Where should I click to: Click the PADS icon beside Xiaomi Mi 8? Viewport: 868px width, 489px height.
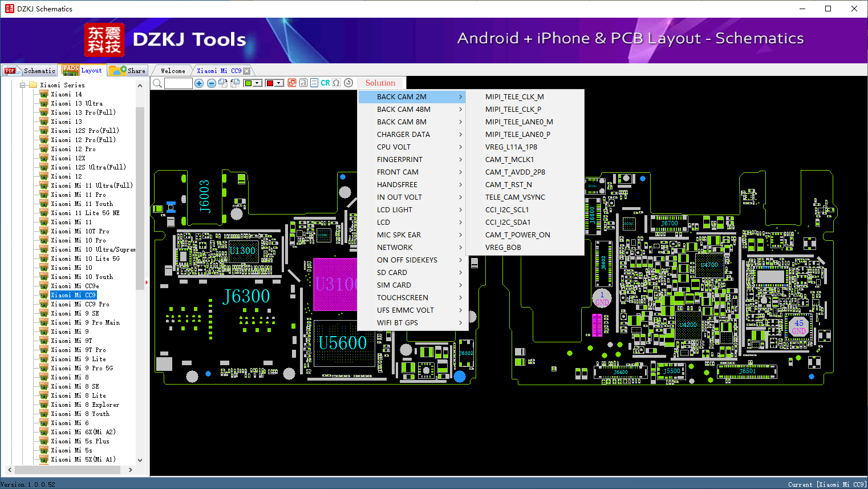44,377
